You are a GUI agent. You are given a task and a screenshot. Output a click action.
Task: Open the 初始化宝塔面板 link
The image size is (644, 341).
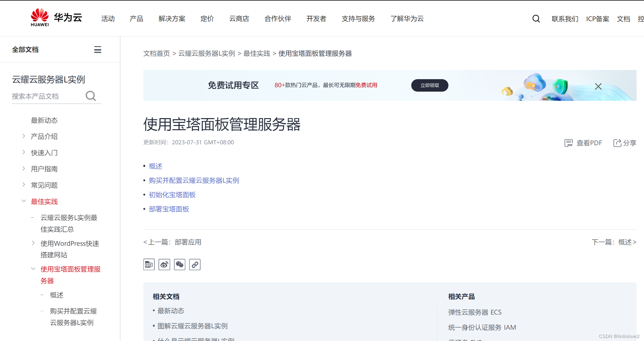pyautogui.click(x=172, y=195)
